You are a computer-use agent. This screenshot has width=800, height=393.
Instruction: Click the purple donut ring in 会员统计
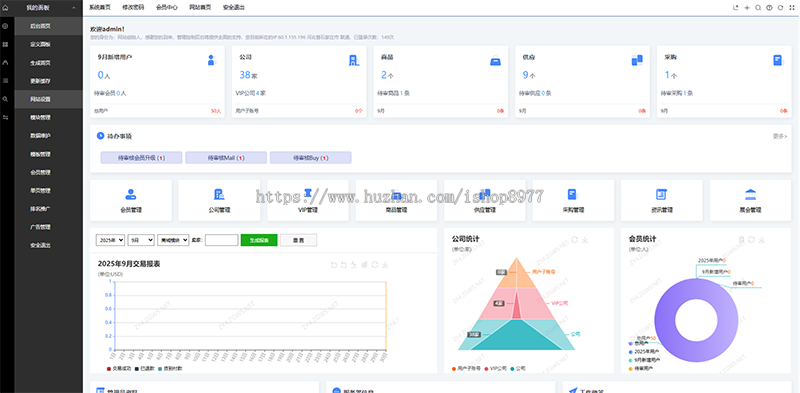[x=664, y=321]
